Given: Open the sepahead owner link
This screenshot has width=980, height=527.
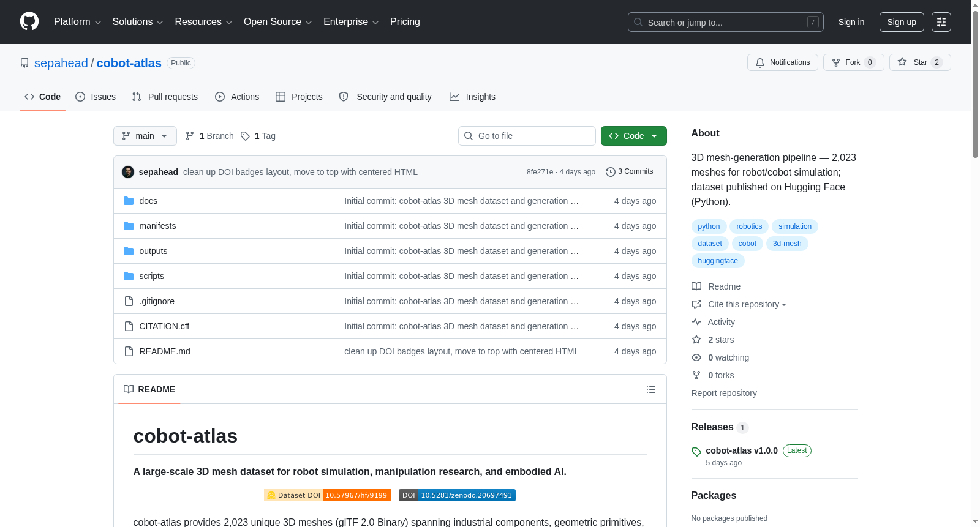Looking at the screenshot, I should click(61, 63).
